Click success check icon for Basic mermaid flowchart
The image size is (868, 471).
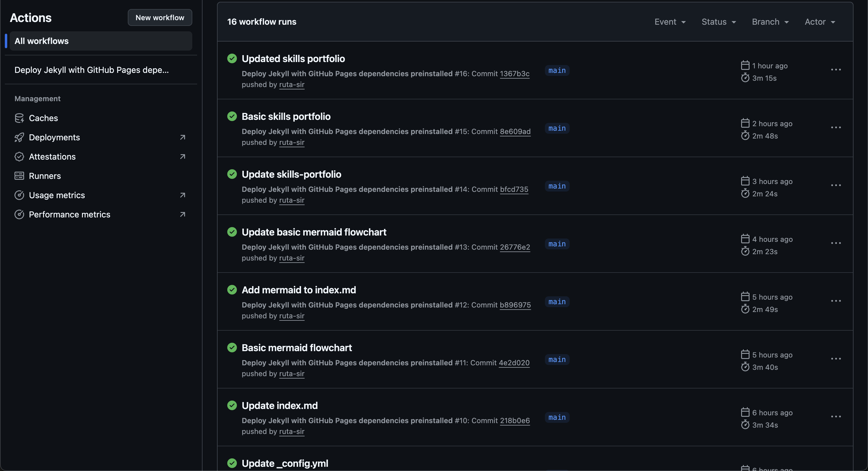click(232, 348)
